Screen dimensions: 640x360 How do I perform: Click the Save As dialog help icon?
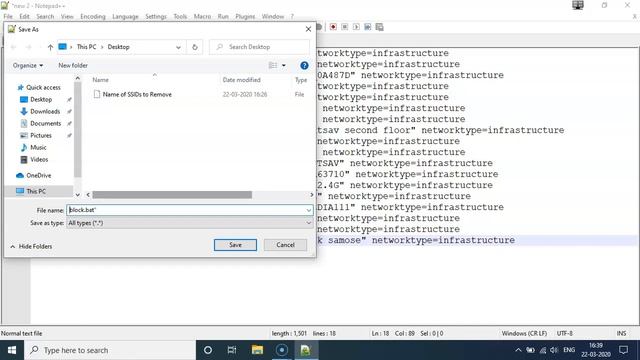(304, 65)
